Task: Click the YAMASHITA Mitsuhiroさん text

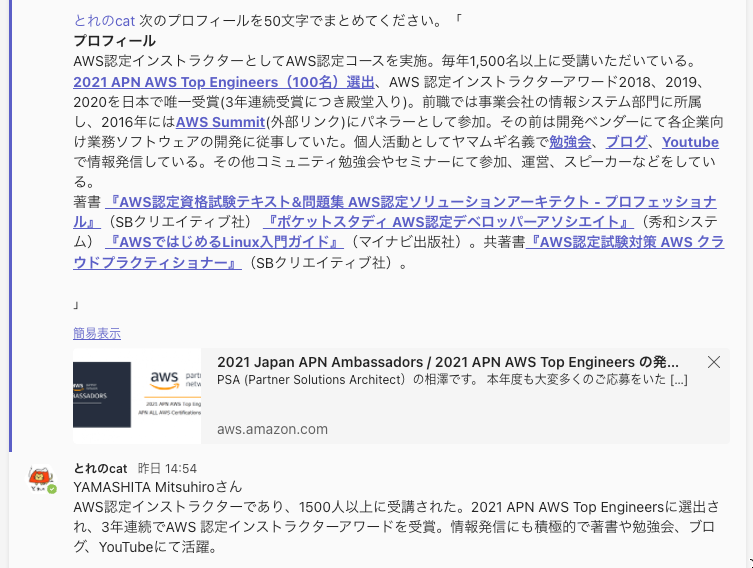Action: click(158, 487)
